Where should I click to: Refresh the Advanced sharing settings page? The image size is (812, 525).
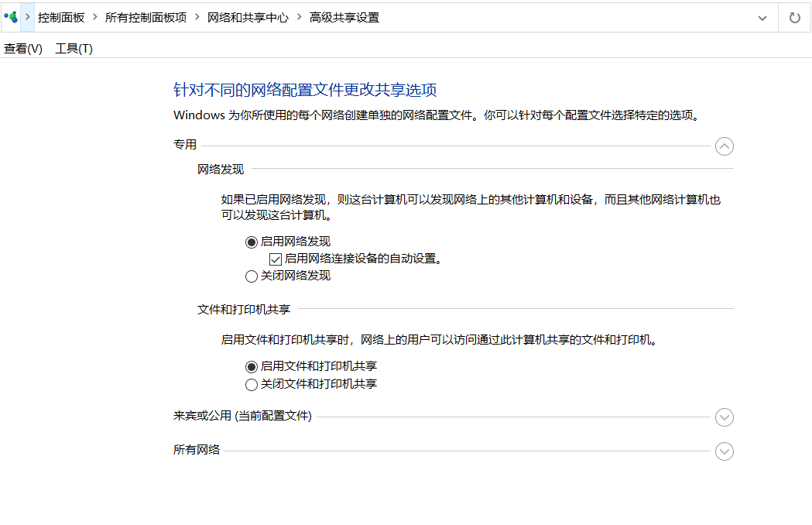[794, 17]
